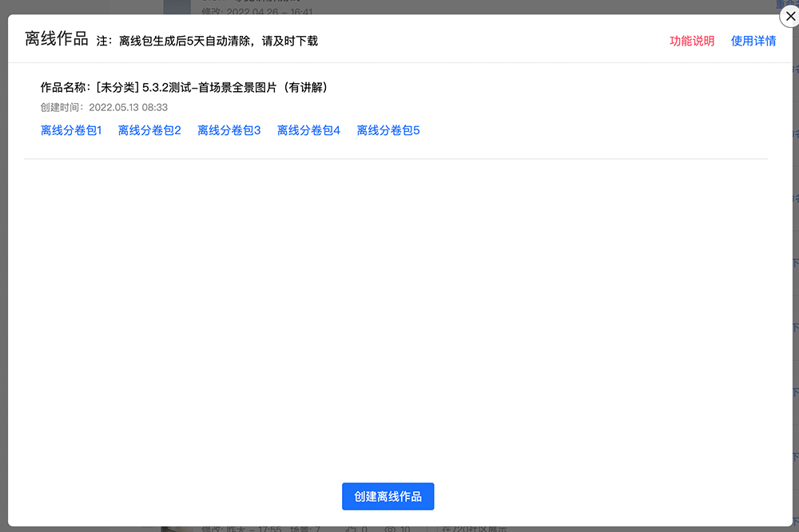Open the 使用详情 link
This screenshot has height=532, width=799.
[x=753, y=41]
